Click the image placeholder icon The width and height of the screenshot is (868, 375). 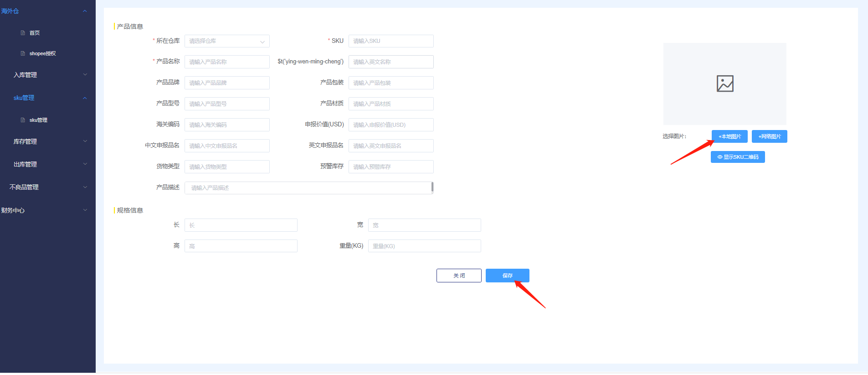click(x=724, y=83)
